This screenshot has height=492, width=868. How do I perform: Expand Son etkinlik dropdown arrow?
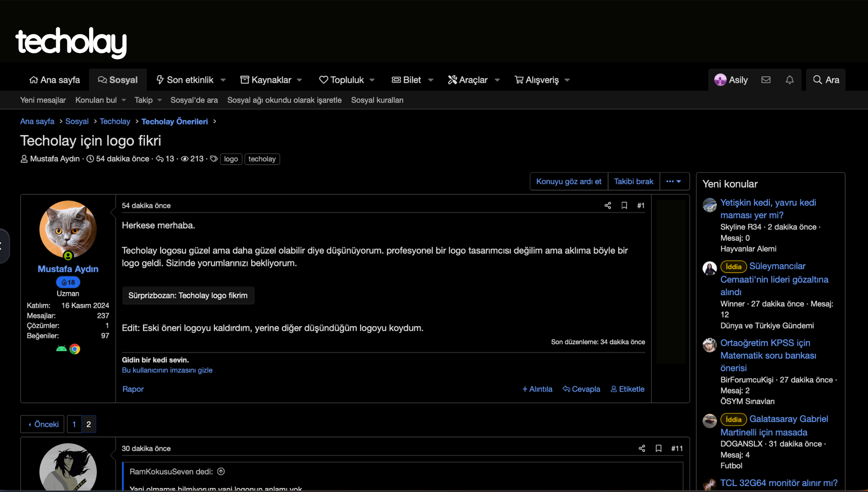pyautogui.click(x=223, y=80)
